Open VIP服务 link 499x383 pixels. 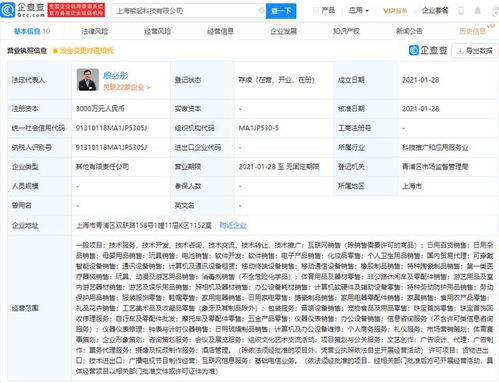(x=395, y=11)
